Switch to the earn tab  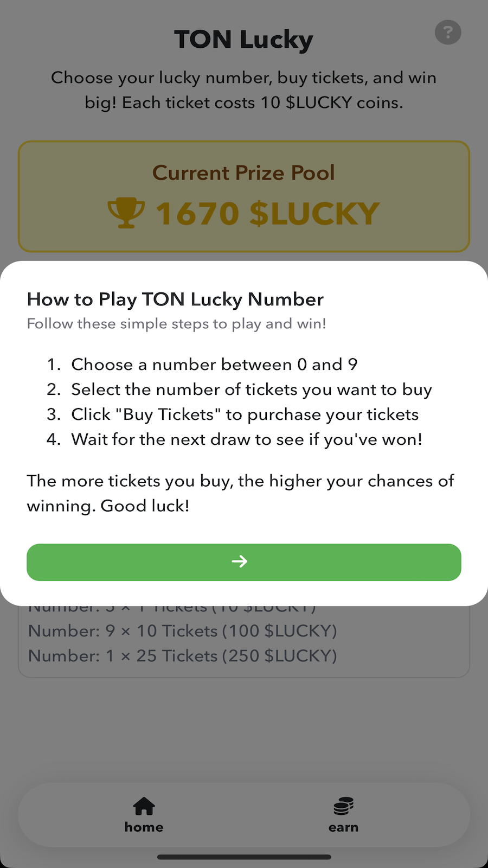coord(343,814)
